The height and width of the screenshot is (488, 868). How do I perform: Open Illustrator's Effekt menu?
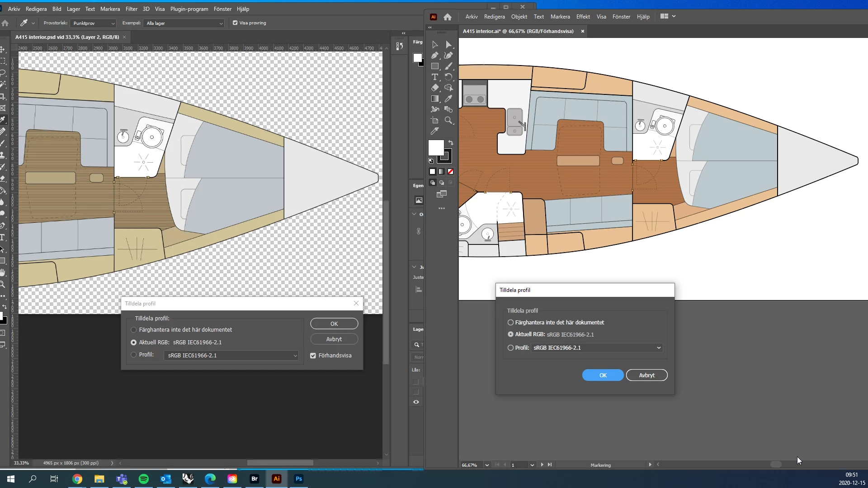[x=583, y=16]
